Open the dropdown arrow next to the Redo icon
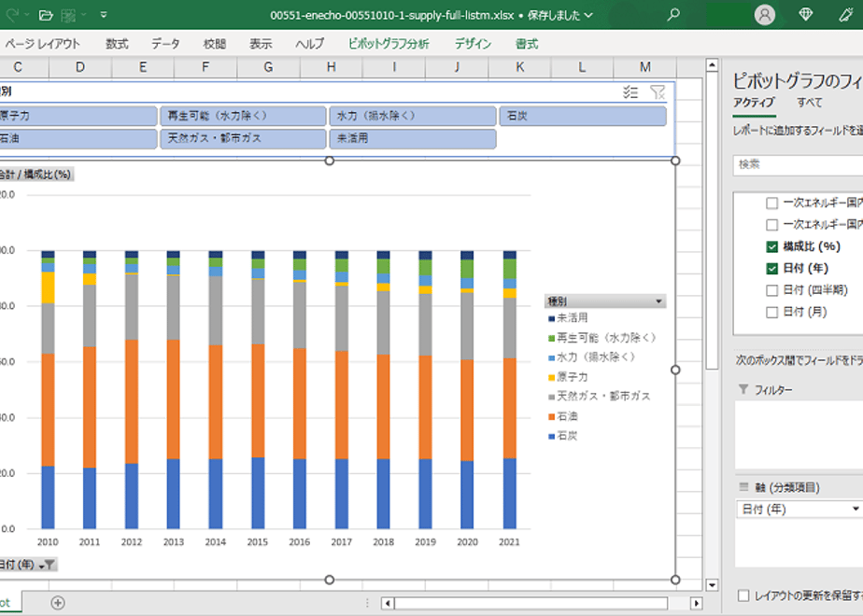 (x=27, y=15)
